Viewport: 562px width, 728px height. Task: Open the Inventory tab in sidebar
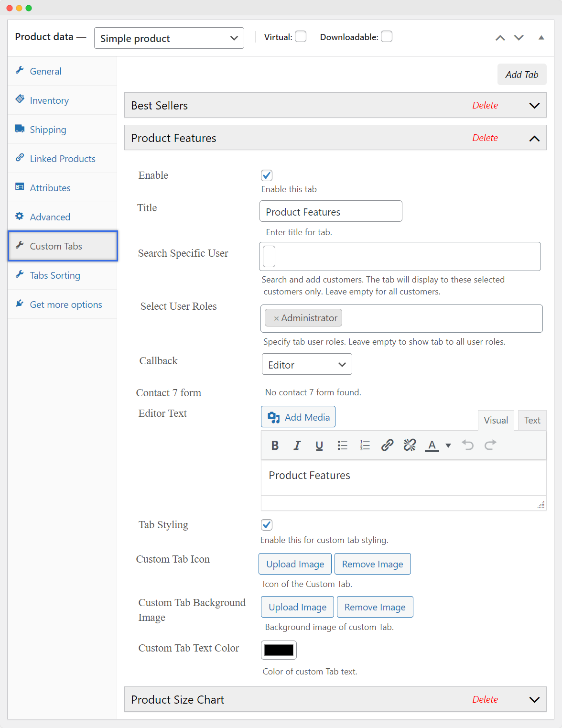click(x=49, y=100)
